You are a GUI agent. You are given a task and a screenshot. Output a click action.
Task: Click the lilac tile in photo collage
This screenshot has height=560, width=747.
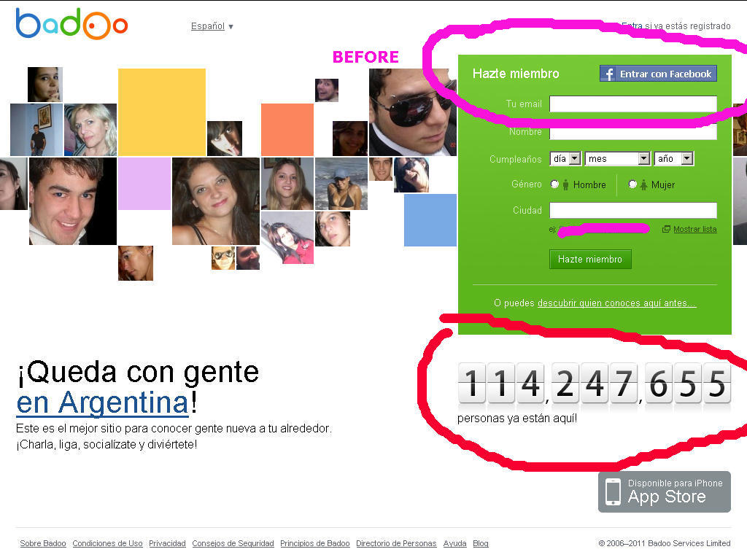click(144, 183)
